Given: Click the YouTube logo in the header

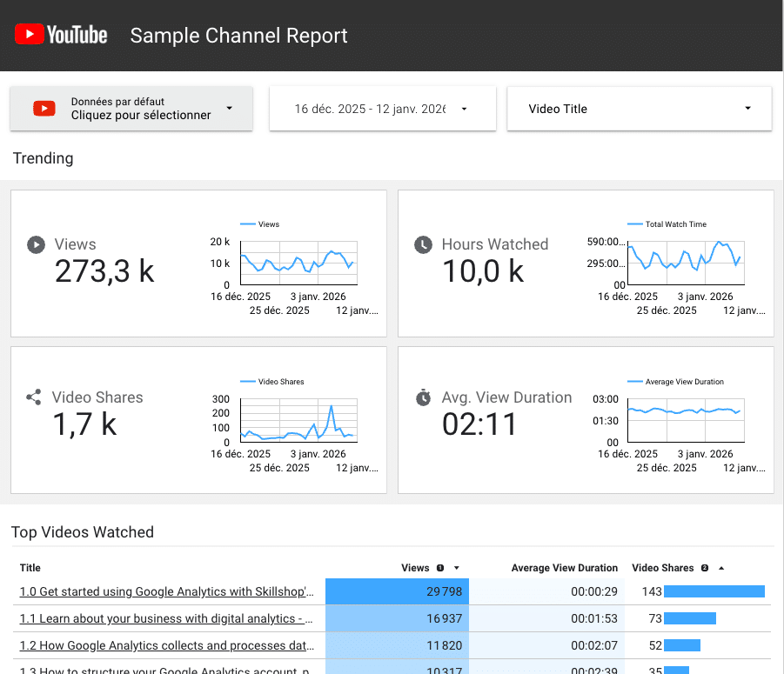Looking at the screenshot, I should coord(61,35).
